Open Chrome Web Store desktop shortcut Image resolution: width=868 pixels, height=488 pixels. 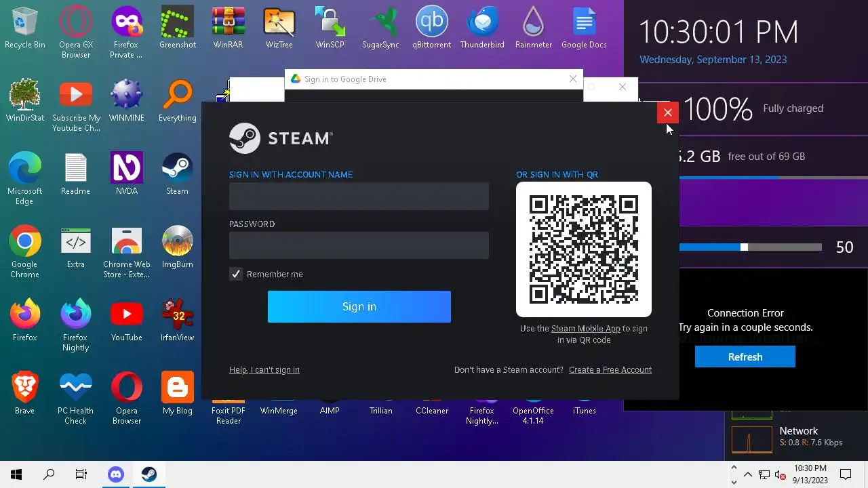(x=126, y=252)
